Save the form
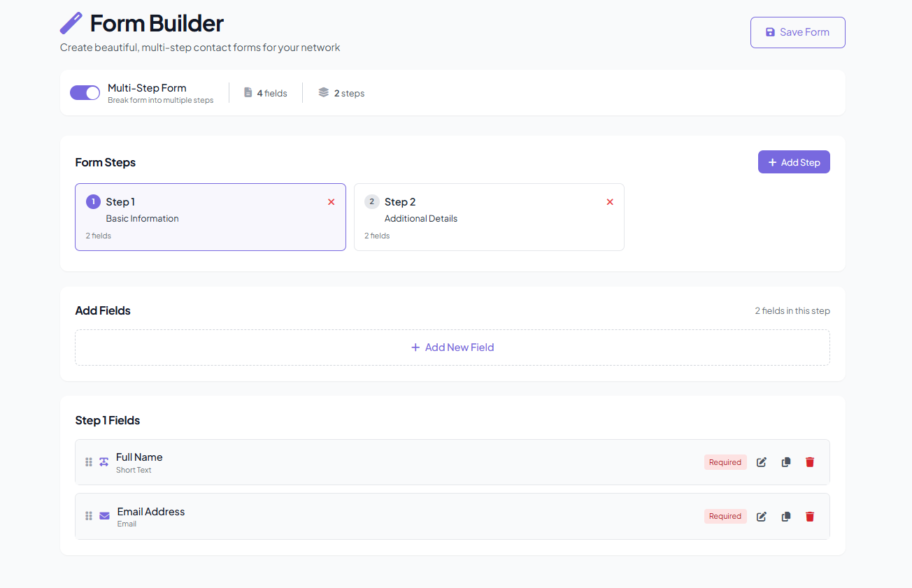The height and width of the screenshot is (588, 912). [x=797, y=32]
